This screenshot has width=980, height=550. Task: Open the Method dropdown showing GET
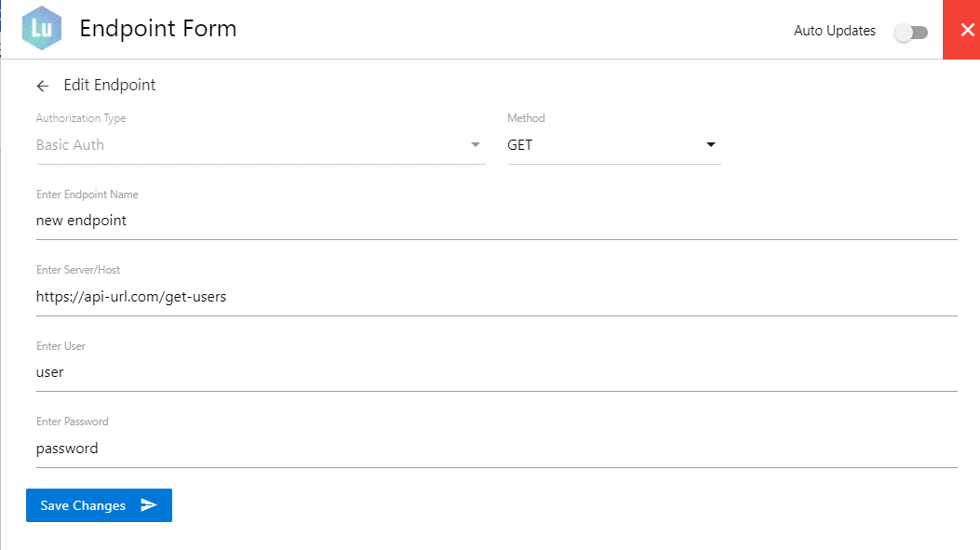pyautogui.click(x=614, y=144)
